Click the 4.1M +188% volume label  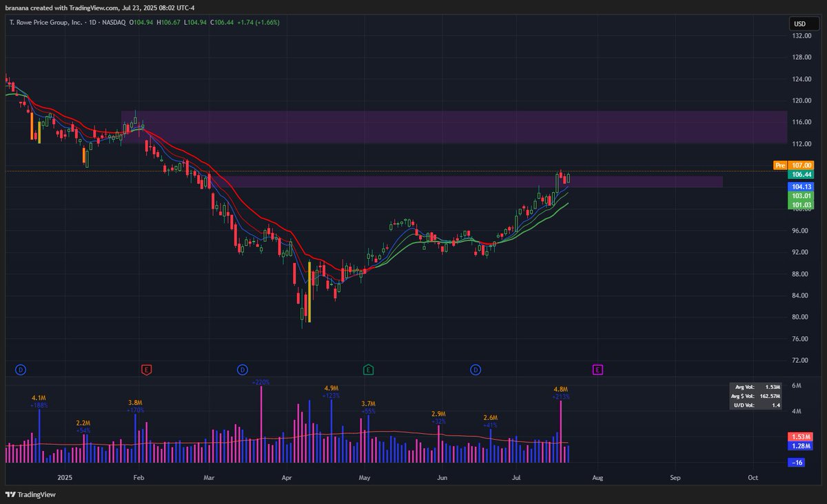39,402
